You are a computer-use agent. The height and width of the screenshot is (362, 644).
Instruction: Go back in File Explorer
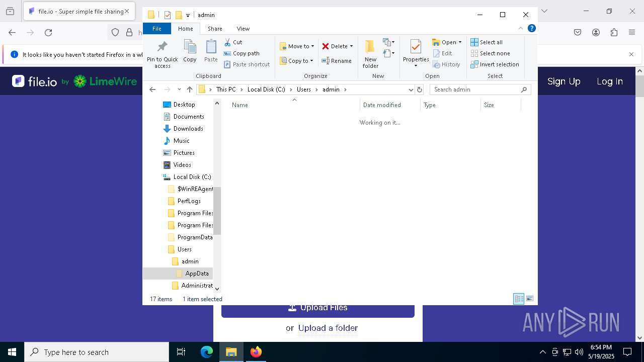[x=153, y=89]
